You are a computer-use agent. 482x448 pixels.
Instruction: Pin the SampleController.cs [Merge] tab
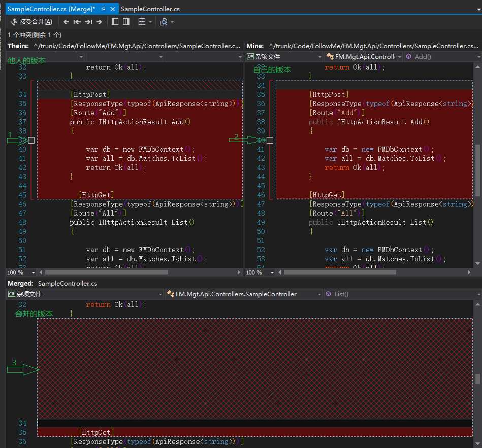(103, 9)
